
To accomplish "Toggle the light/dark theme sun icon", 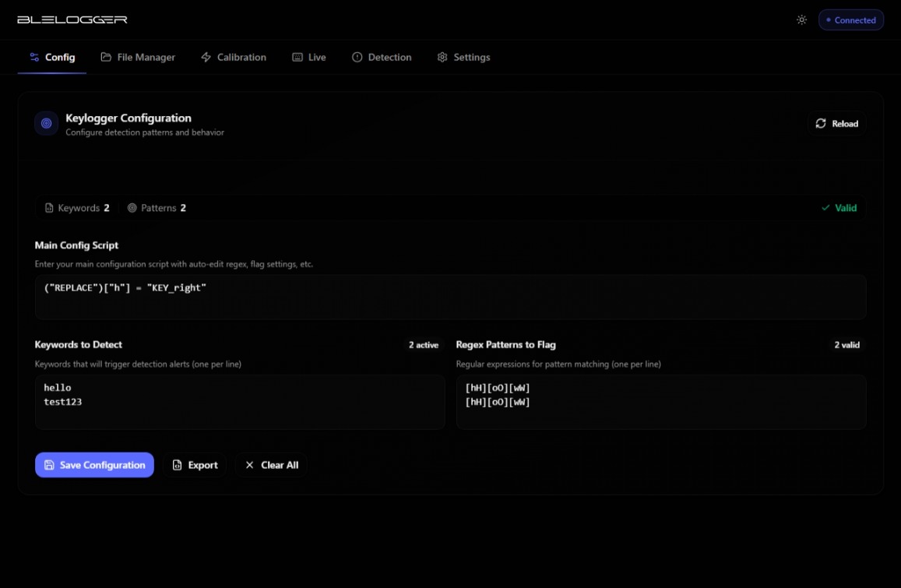I will tap(801, 20).
